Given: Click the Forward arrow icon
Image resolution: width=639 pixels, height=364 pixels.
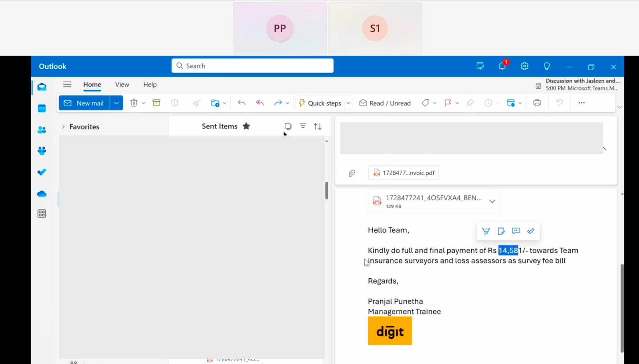Looking at the screenshot, I should (278, 103).
